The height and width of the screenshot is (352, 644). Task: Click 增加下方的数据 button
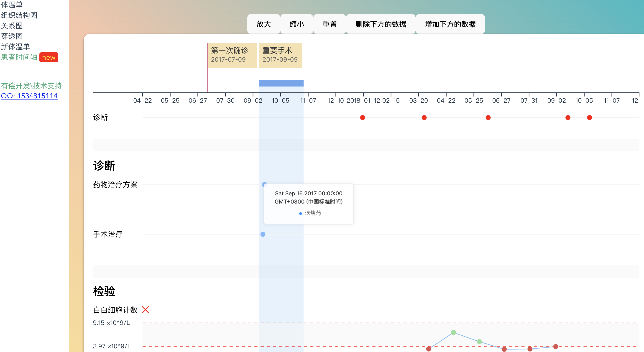tap(450, 24)
